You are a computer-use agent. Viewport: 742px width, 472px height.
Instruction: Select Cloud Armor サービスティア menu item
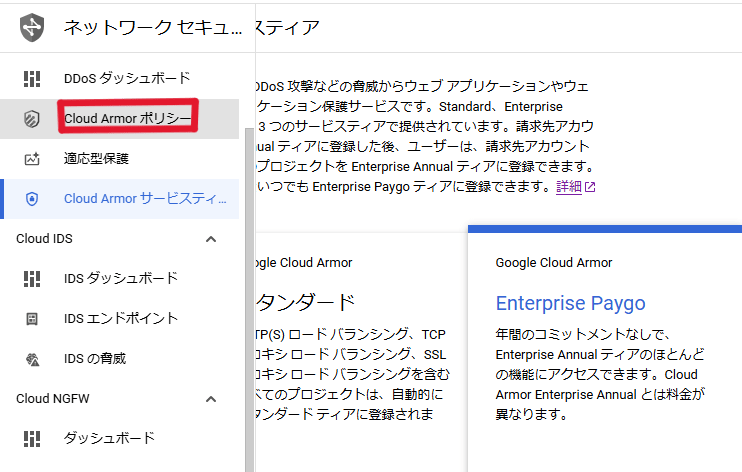[x=119, y=199]
